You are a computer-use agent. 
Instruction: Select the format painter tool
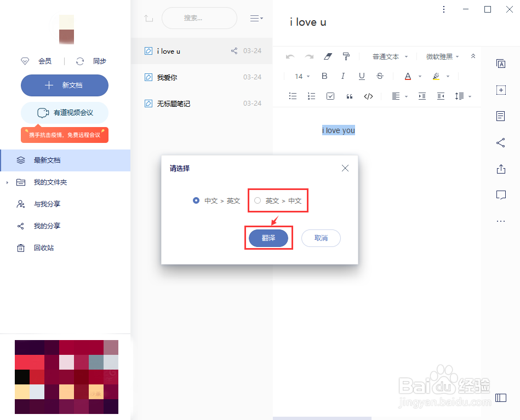click(346, 57)
